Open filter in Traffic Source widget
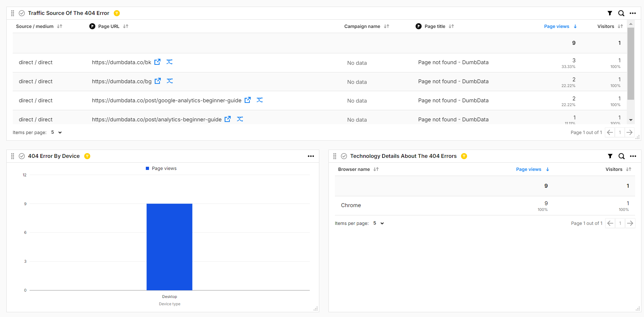The height and width of the screenshot is (317, 644). tap(610, 13)
